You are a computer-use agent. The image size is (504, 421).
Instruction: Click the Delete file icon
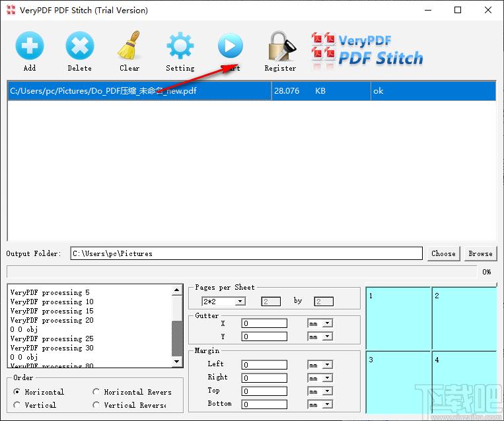[80, 46]
